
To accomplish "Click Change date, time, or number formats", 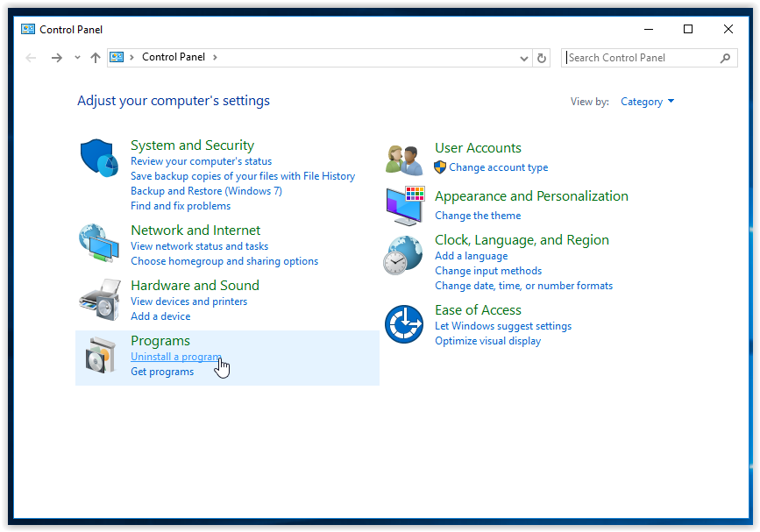I will pos(523,286).
